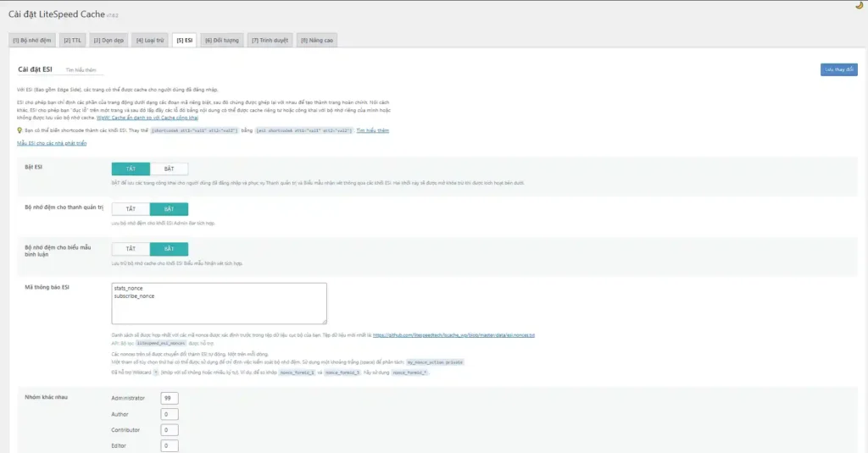Click the moon icon in the top corner
The image size is (868, 453).
tap(860, 6)
